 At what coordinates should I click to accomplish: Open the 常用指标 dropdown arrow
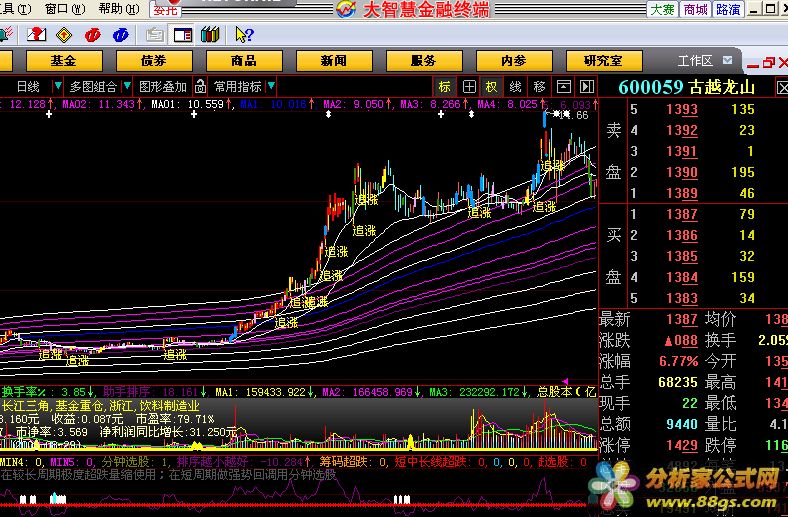tap(271, 86)
